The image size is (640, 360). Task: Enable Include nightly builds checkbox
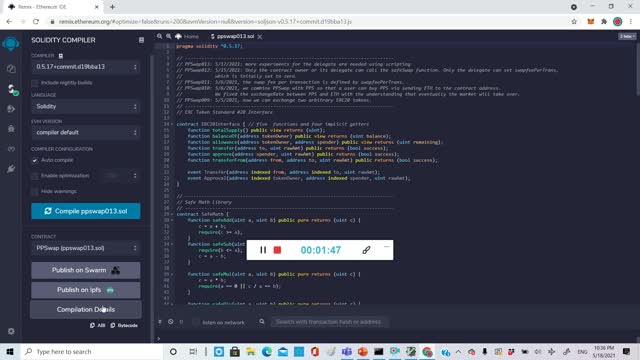[x=35, y=83]
